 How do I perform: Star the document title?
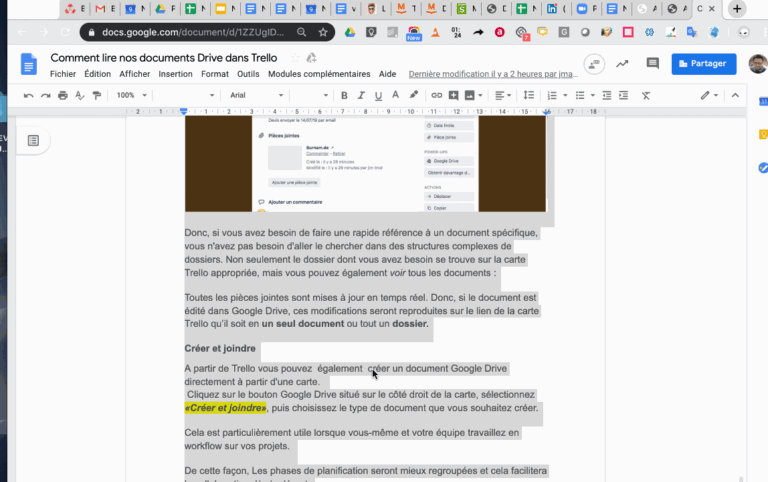tap(295, 58)
